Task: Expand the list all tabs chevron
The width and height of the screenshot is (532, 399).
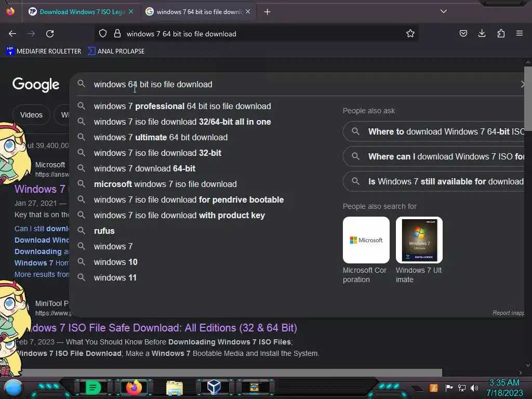Action: (444, 11)
